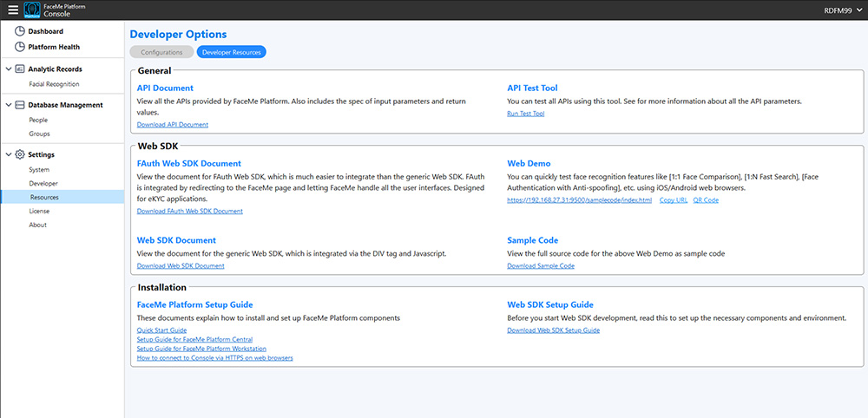Show the Web Demo QR Code
The image size is (868, 418).
tap(706, 200)
